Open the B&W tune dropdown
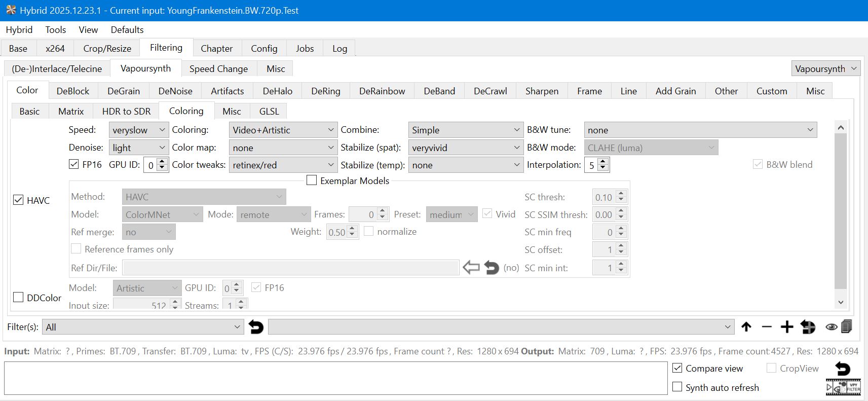This screenshot has height=401, width=868. [x=700, y=130]
